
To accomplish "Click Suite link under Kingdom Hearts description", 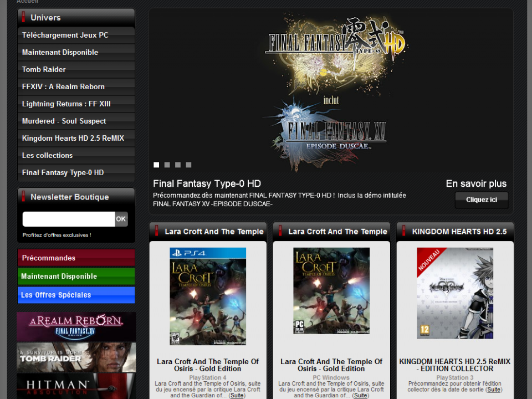I will point(493,390).
